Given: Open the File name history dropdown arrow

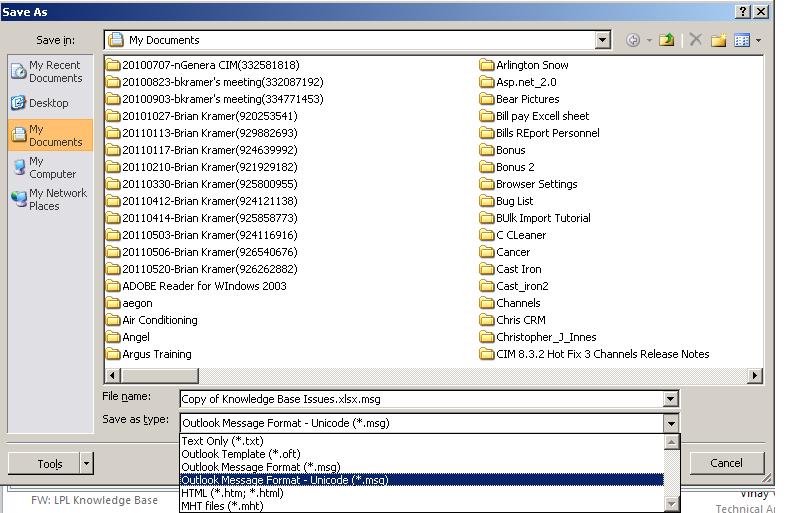Looking at the screenshot, I should pyautogui.click(x=670, y=399).
